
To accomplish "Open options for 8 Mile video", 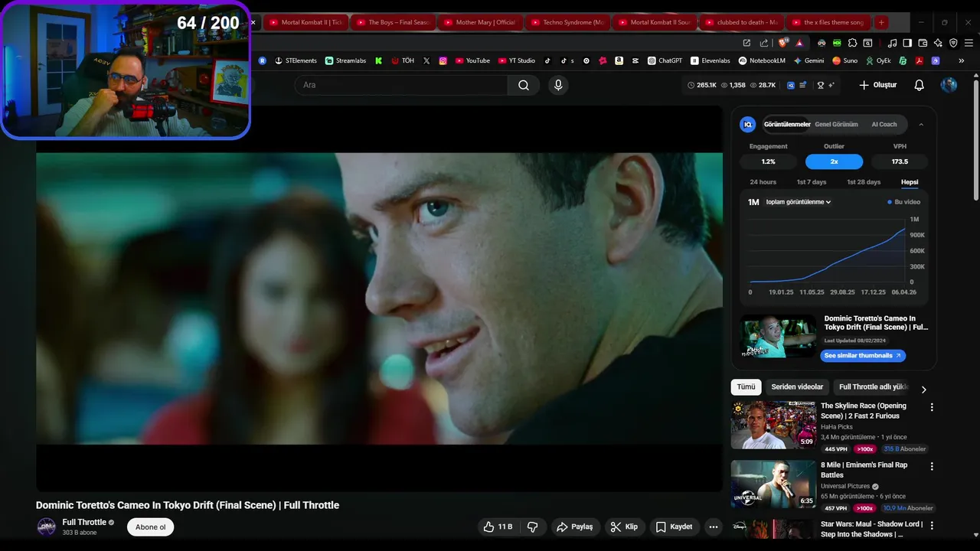I will point(932,466).
